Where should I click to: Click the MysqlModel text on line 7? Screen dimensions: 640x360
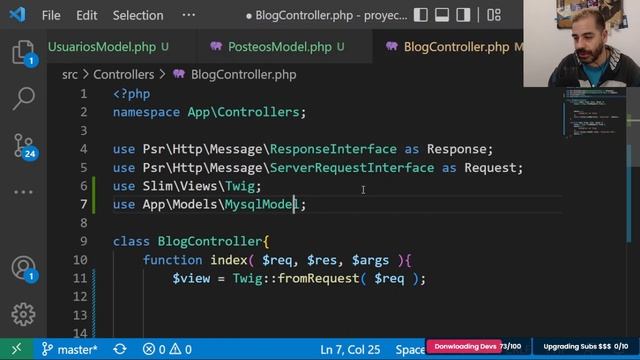click(262, 204)
